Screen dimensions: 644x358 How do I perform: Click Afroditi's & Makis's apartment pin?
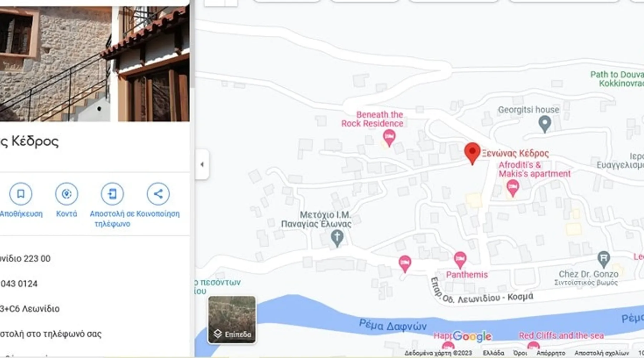coord(513,187)
